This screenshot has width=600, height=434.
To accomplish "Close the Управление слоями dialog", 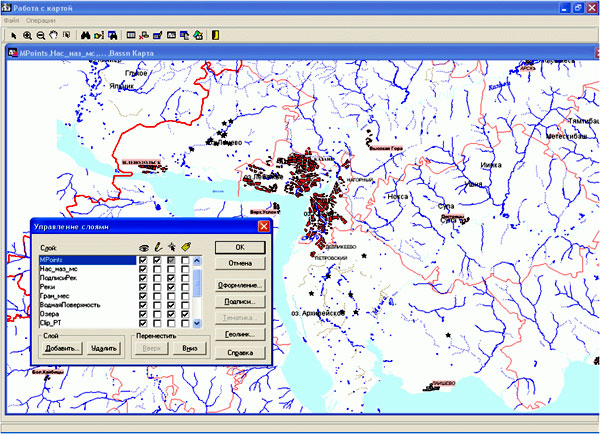I will tap(264, 226).
